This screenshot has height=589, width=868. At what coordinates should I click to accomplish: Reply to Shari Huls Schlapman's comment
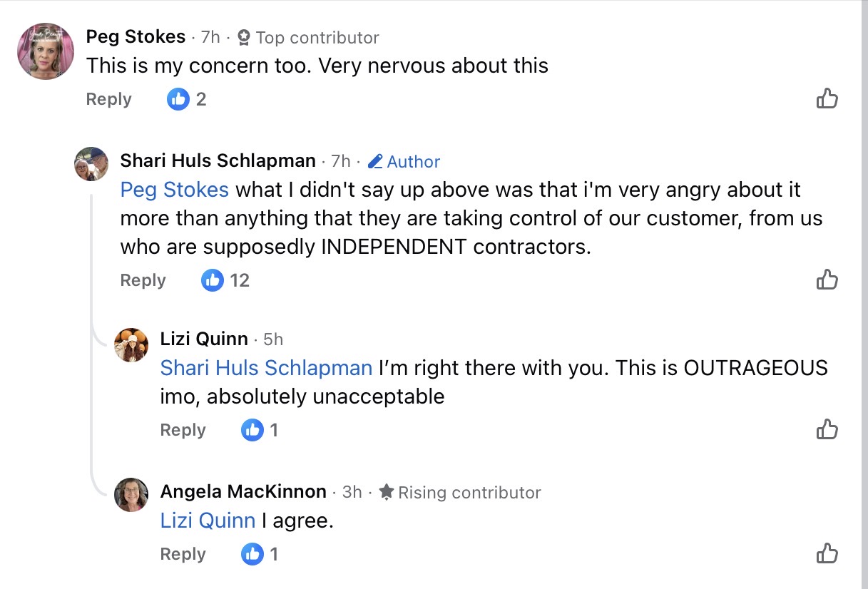[x=143, y=280]
